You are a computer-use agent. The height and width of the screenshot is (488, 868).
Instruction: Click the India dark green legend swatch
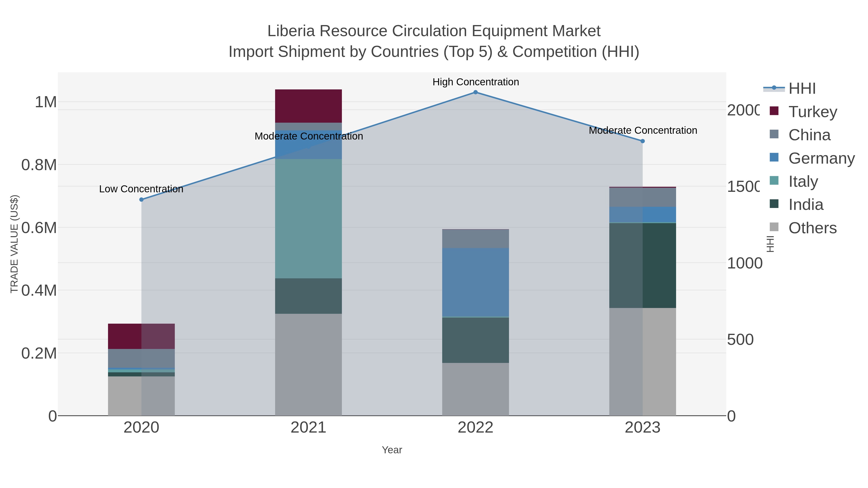[774, 204]
